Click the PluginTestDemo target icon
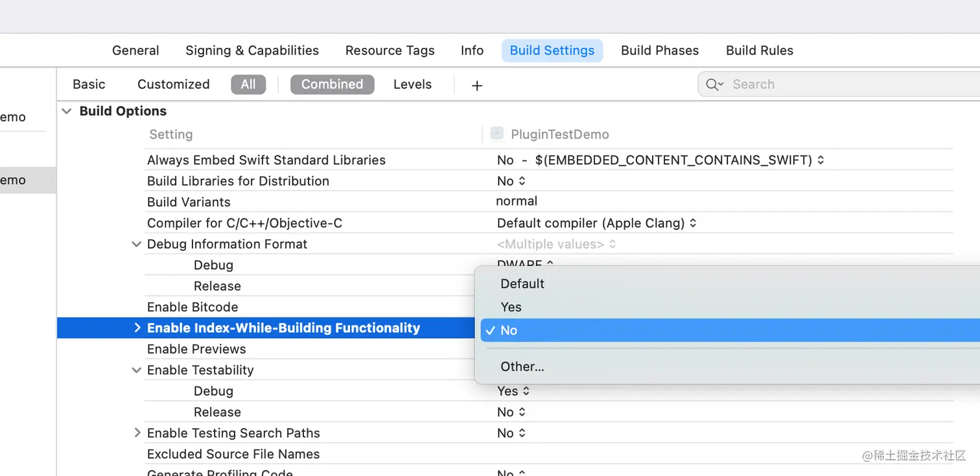 497,134
